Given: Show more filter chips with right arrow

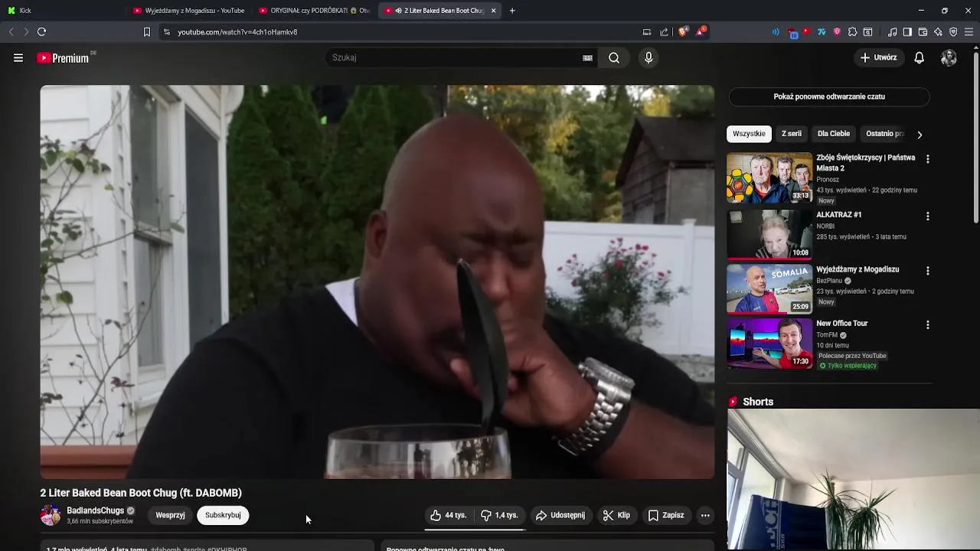Looking at the screenshot, I should (x=920, y=134).
